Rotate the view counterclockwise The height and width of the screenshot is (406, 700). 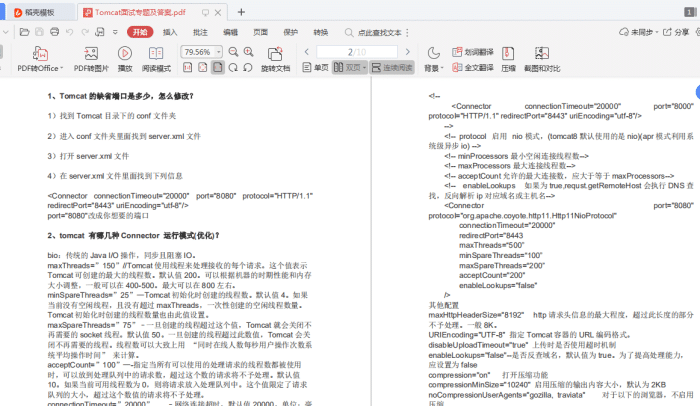(x=248, y=67)
